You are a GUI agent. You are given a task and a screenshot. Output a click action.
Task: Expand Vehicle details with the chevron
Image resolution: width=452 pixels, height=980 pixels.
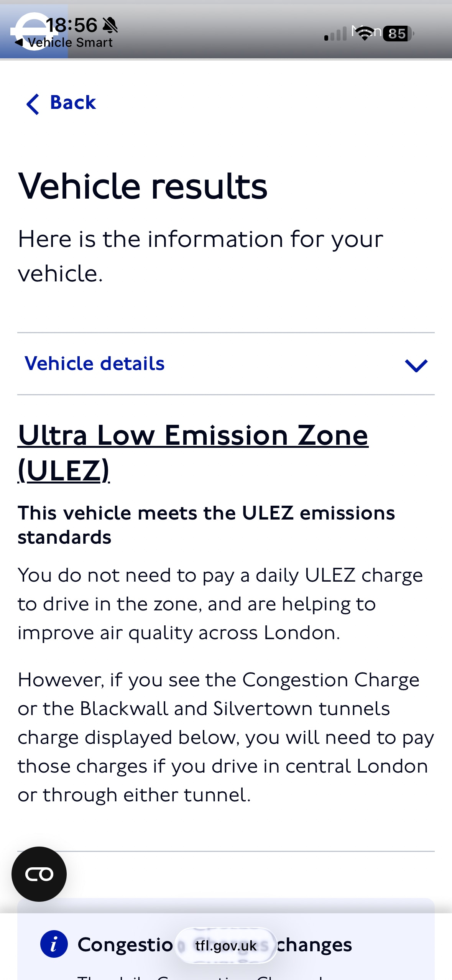(416, 365)
